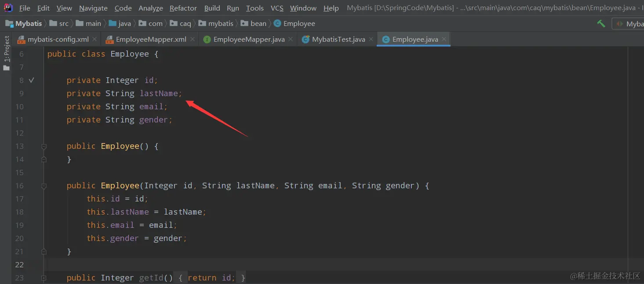Click the java source folder icon in breadcrumb
The height and width of the screenshot is (284, 644).
pos(113,24)
